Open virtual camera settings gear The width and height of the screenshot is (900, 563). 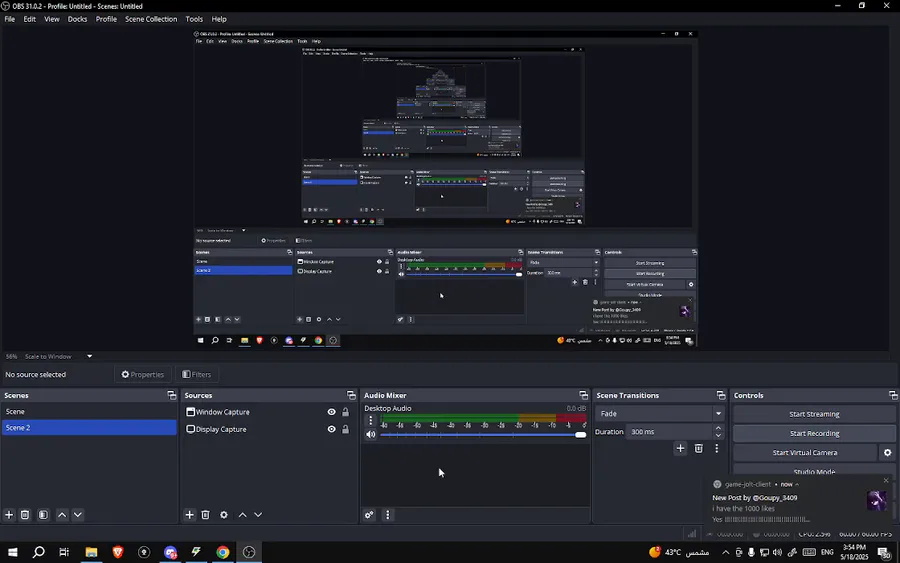pyautogui.click(x=887, y=452)
